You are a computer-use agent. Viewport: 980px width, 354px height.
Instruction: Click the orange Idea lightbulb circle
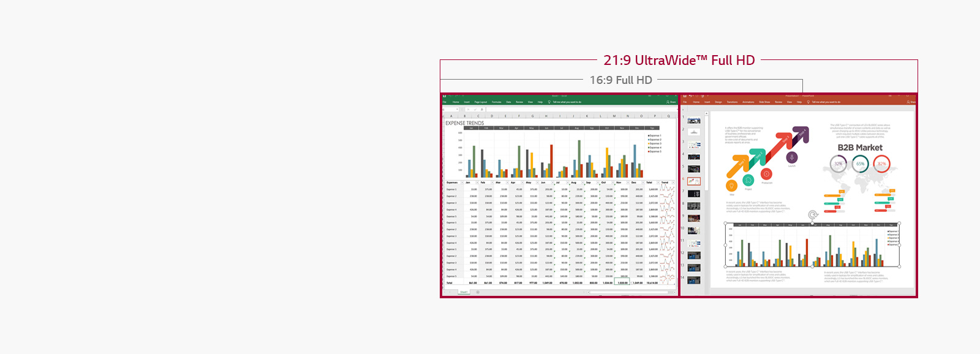[x=731, y=186]
